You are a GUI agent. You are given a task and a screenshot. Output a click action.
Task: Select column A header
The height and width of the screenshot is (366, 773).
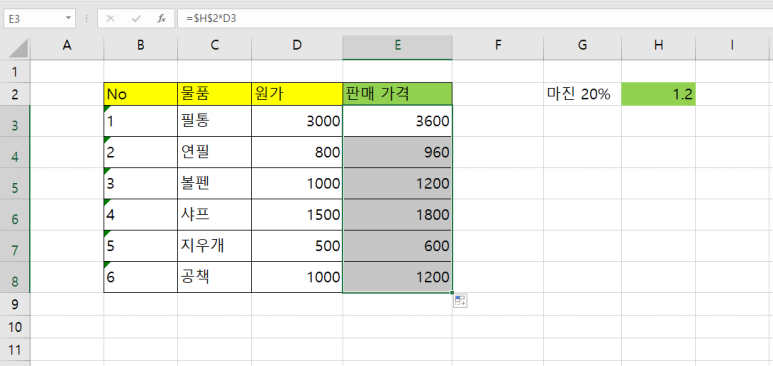coord(67,45)
